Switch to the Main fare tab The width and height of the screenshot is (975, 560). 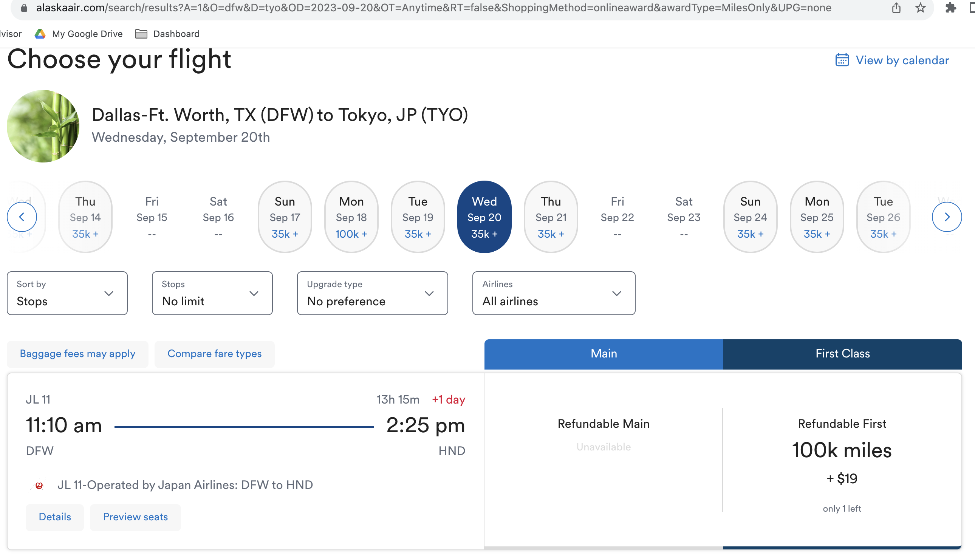coord(604,354)
